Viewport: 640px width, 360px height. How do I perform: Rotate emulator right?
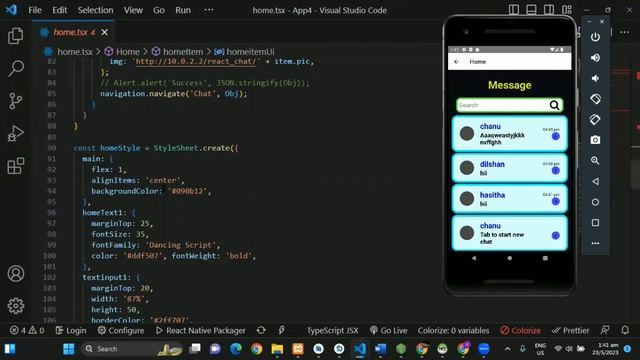click(x=595, y=120)
